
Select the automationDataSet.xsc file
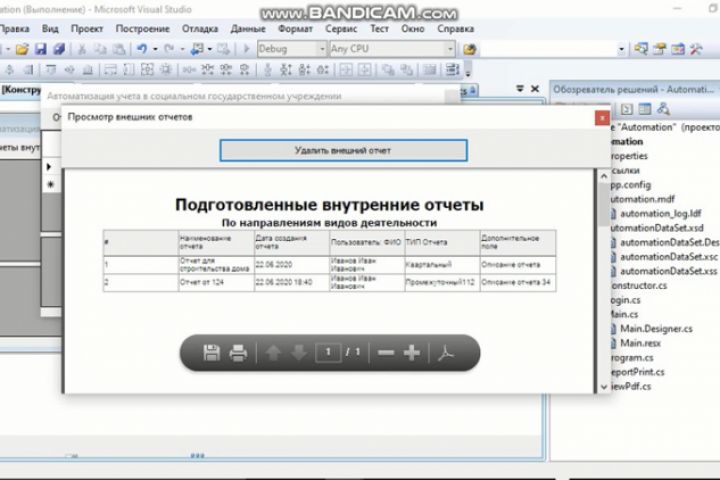click(669, 257)
